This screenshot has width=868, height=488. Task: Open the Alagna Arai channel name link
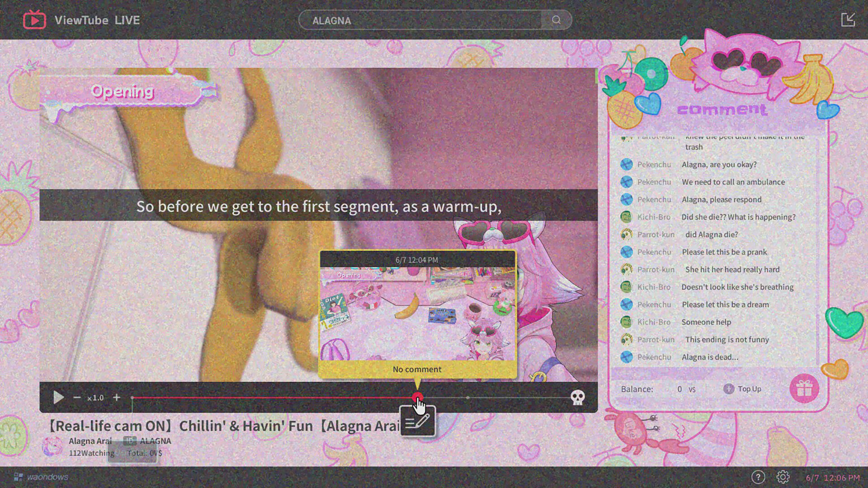click(90, 441)
